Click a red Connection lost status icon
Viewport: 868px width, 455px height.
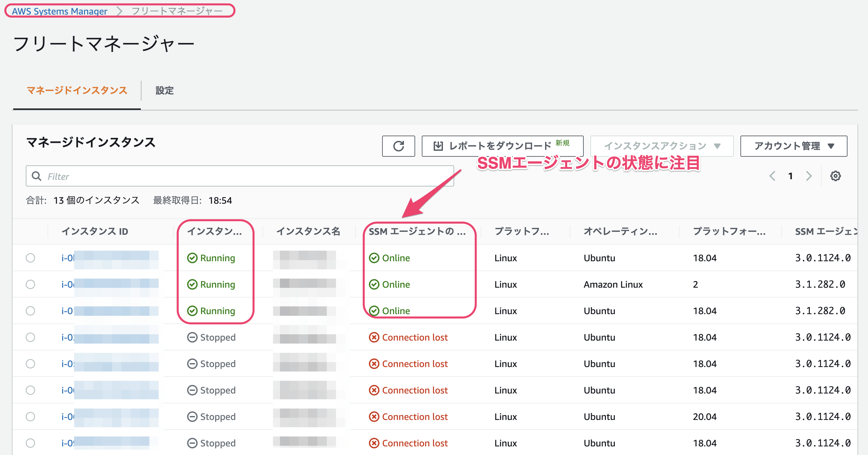[374, 337]
